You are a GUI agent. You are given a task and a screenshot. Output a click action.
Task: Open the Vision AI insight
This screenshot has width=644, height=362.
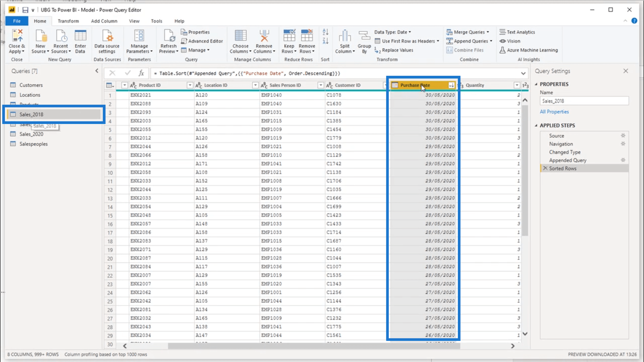click(x=510, y=41)
